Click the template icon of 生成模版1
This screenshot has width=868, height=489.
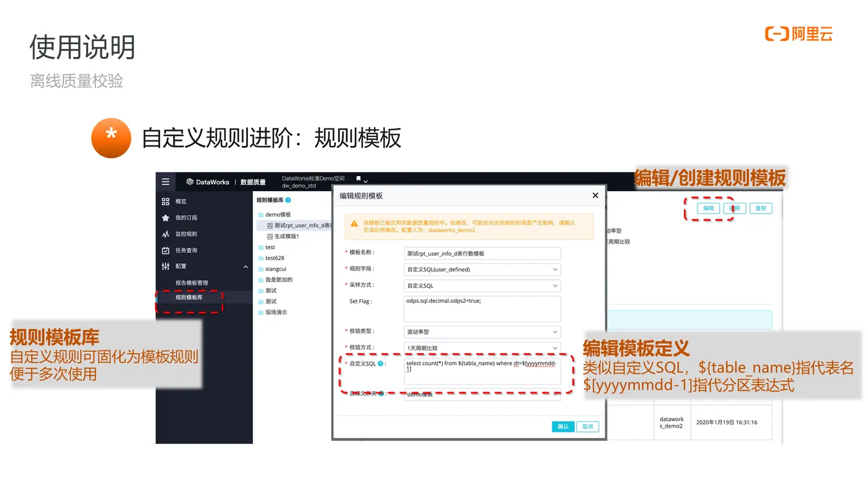pos(270,236)
